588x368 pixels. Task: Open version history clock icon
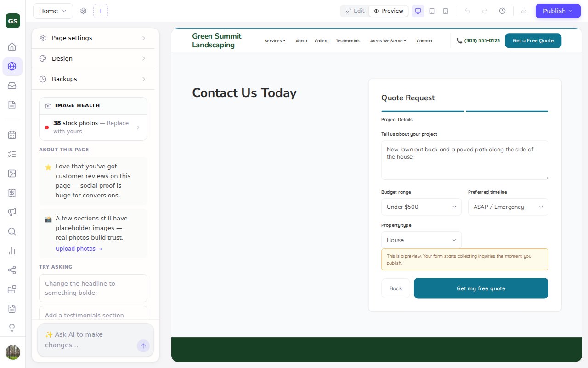tap(502, 11)
